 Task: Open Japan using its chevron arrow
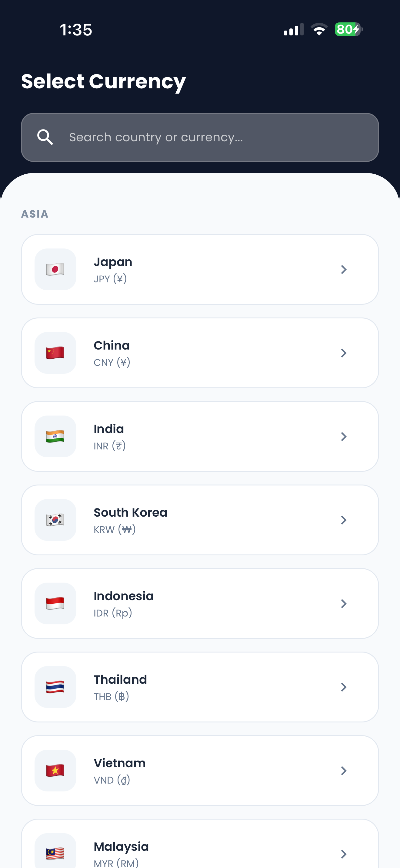coord(344,269)
